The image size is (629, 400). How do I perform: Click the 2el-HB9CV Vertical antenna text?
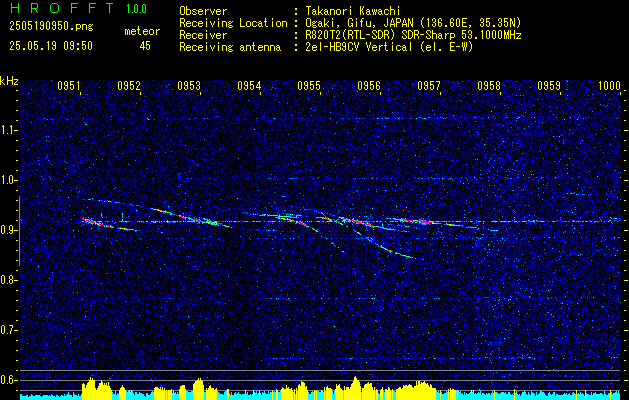[387, 47]
